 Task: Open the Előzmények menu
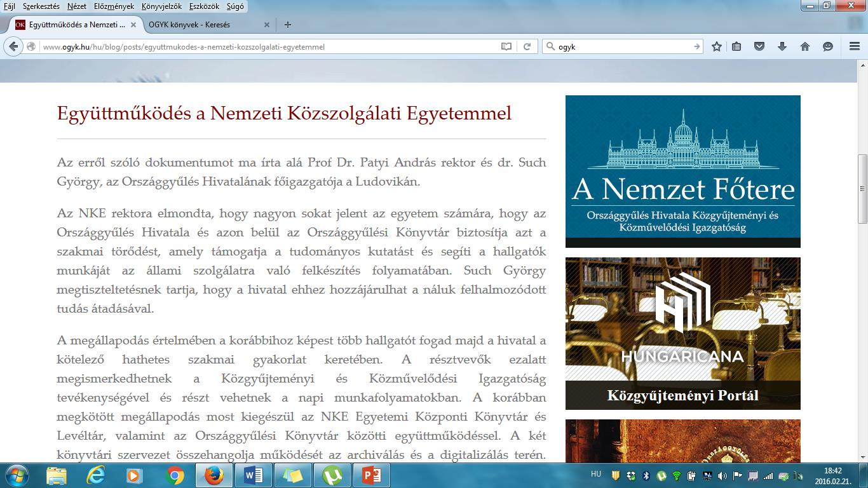(112, 6)
